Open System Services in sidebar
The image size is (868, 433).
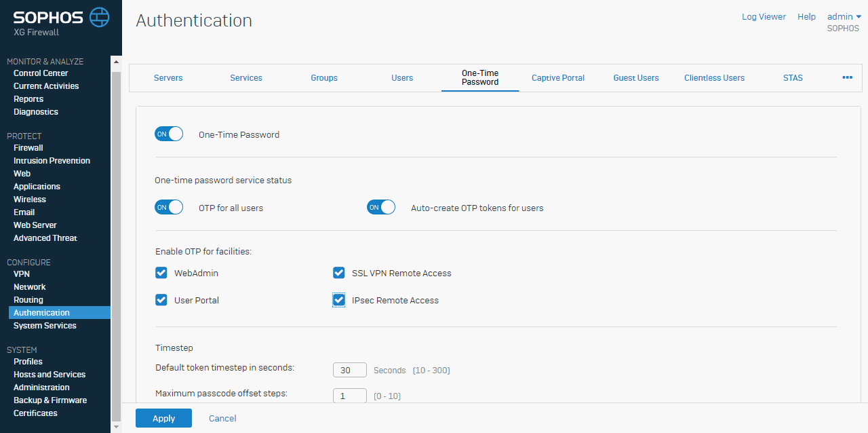tap(45, 326)
